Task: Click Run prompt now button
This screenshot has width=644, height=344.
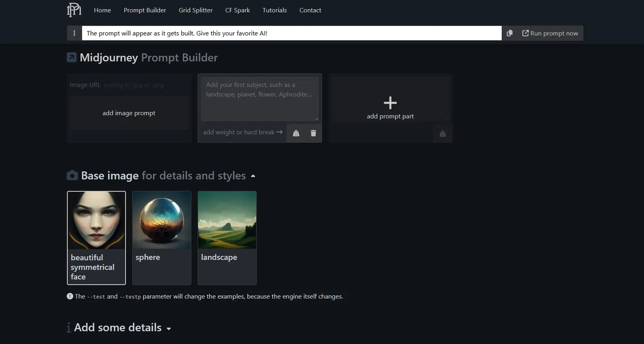Action: point(550,33)
